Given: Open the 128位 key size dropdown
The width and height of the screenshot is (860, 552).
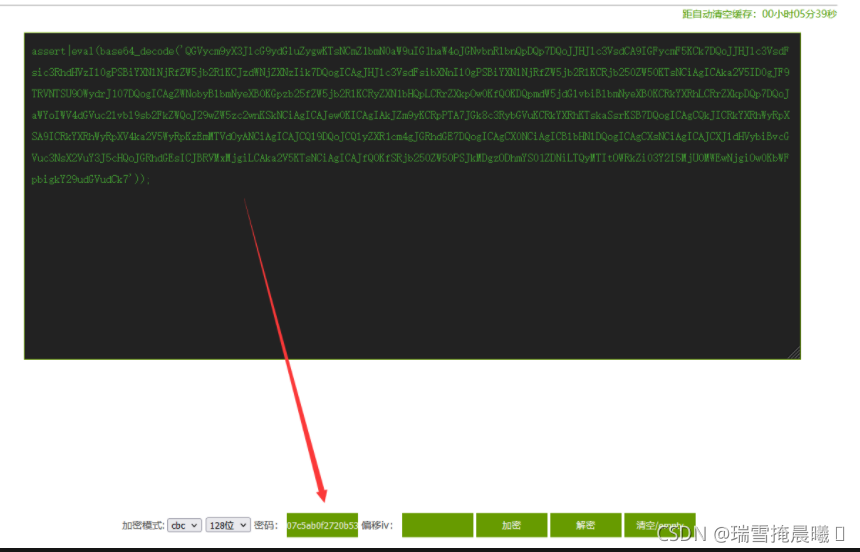Looking at the screenshot, I should click(228, 525).
